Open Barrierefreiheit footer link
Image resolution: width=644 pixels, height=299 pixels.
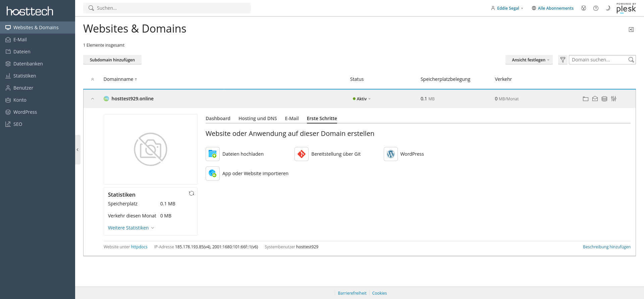352,293
